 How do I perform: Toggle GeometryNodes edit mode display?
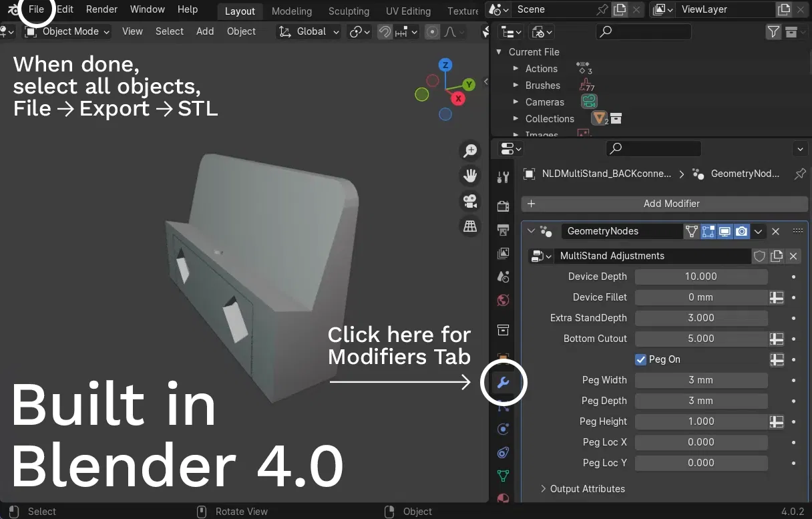[x=708, y=231]
